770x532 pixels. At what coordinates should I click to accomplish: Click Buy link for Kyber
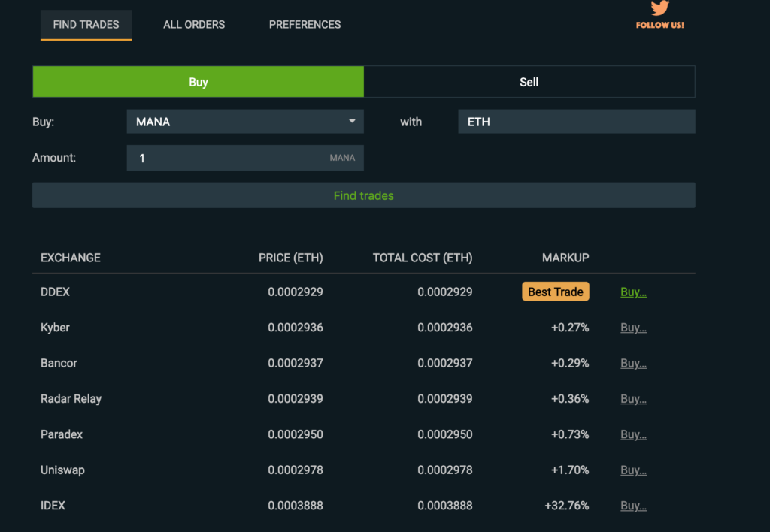pos(633,328)
